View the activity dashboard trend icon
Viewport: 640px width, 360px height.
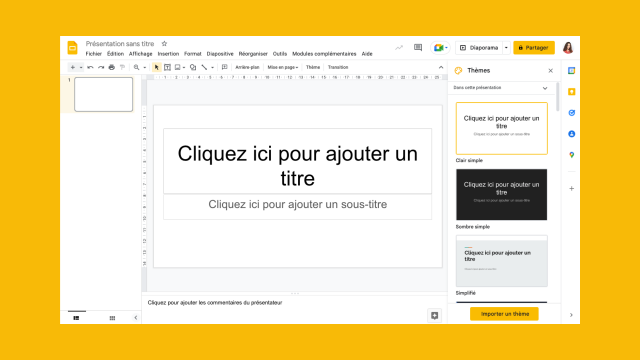[x=399, y=48]
